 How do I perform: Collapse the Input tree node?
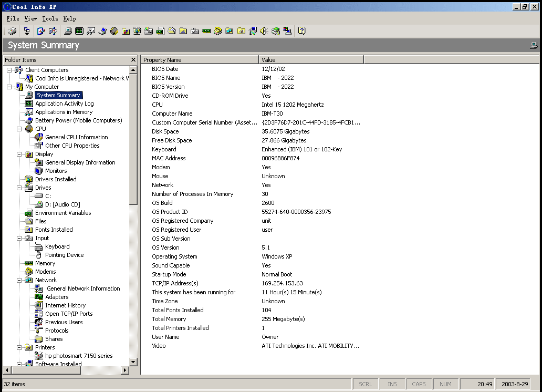pos(19,238)
